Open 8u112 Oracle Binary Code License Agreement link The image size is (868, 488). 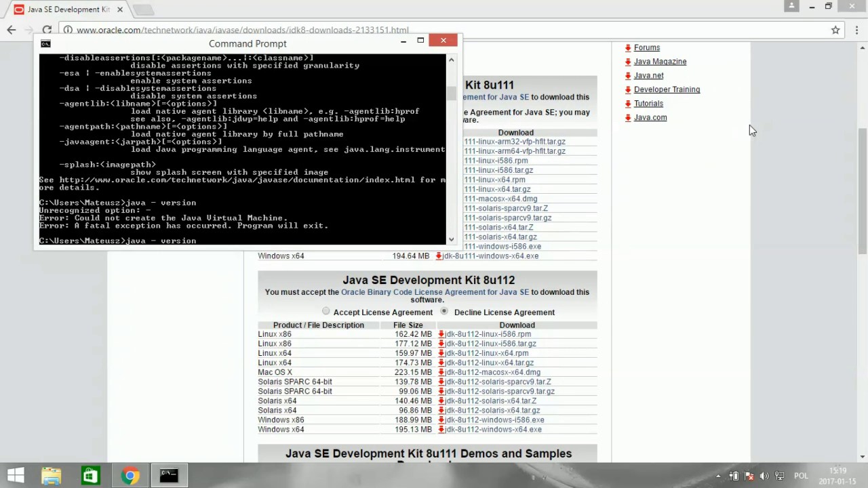coord(435,292)
